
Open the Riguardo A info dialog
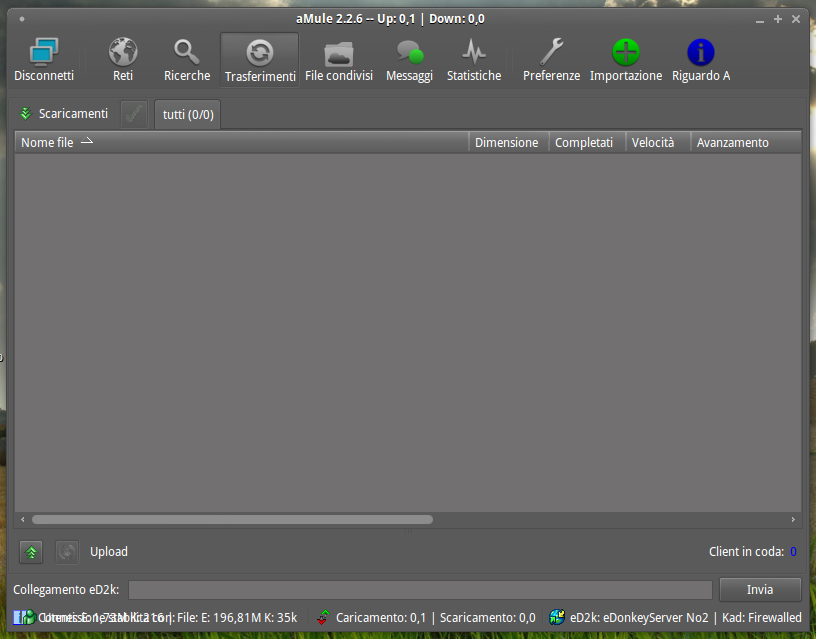701,60
